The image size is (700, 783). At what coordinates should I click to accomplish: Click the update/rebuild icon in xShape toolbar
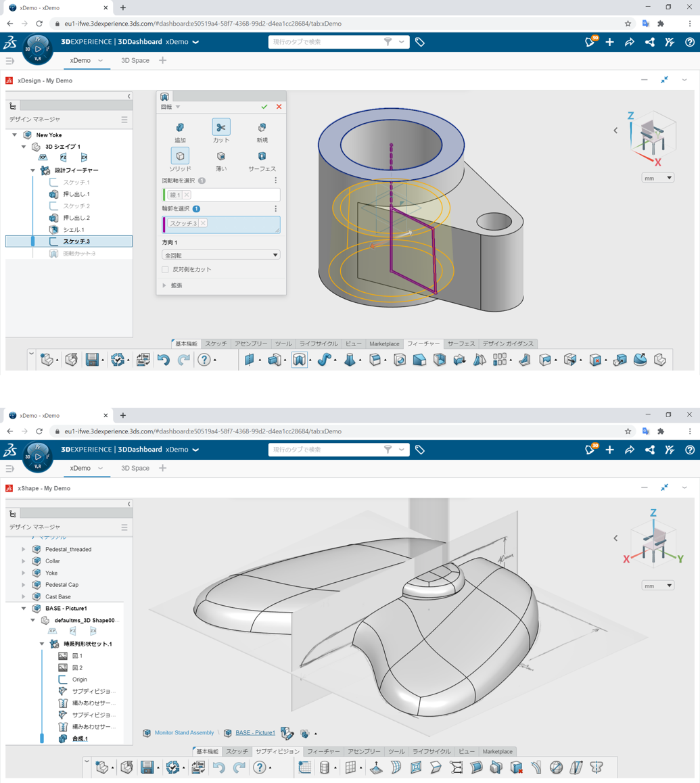tap(173, 767)
